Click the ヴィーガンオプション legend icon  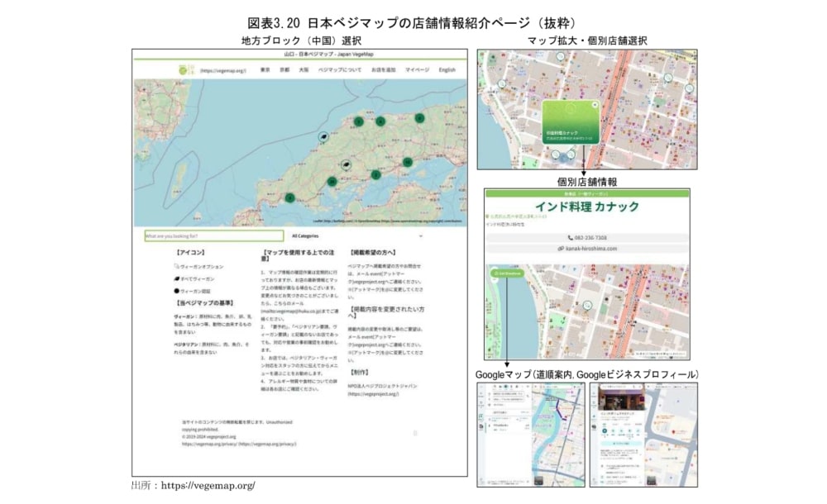177,266
